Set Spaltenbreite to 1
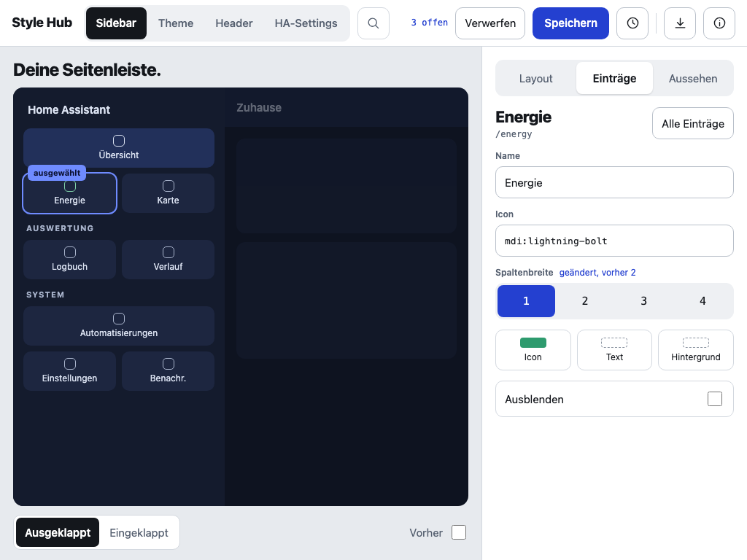The height and width of the screenshot is (560, 747). click(526, 301)
